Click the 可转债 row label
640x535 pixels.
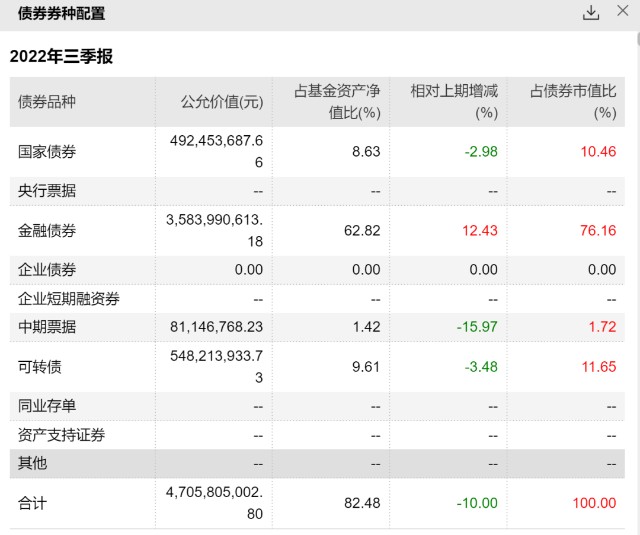pyautogui.click(x=39, y=367)
